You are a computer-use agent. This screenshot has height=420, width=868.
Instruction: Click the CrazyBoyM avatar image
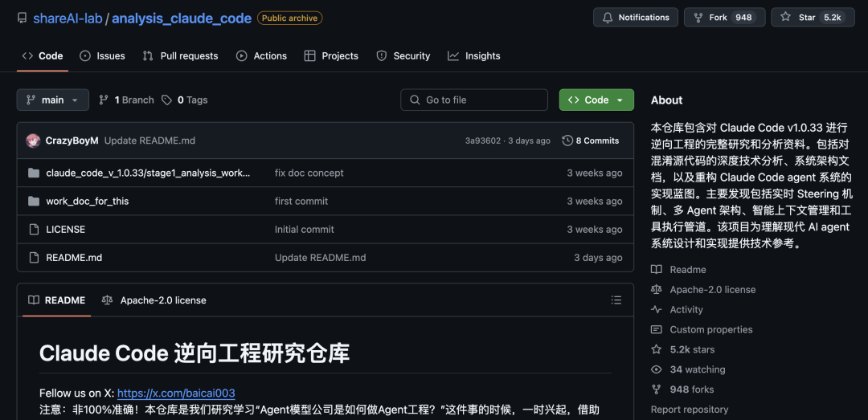[33, 141]
